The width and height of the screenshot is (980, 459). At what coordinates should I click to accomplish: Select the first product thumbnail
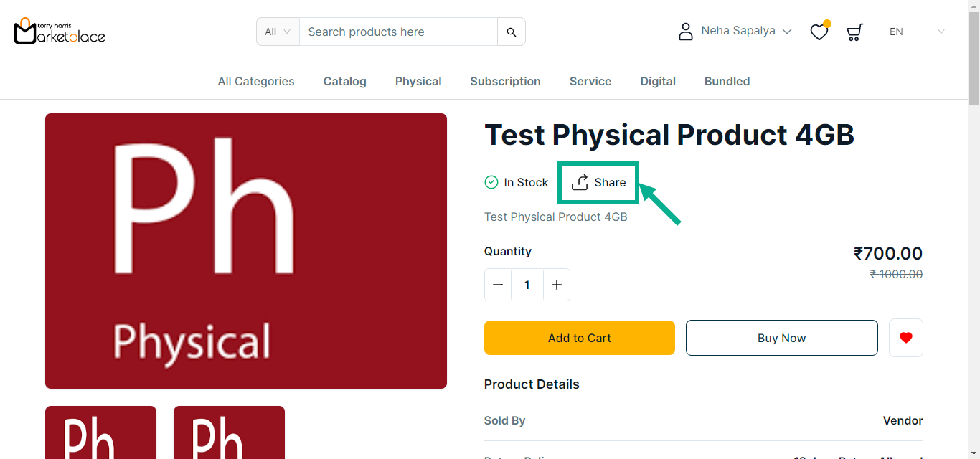point(100,432)
